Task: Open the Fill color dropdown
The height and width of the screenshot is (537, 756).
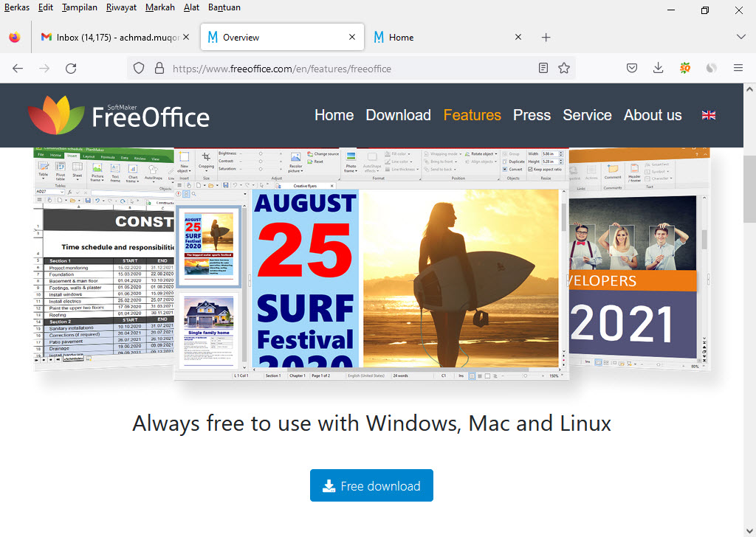Action: 399,153
